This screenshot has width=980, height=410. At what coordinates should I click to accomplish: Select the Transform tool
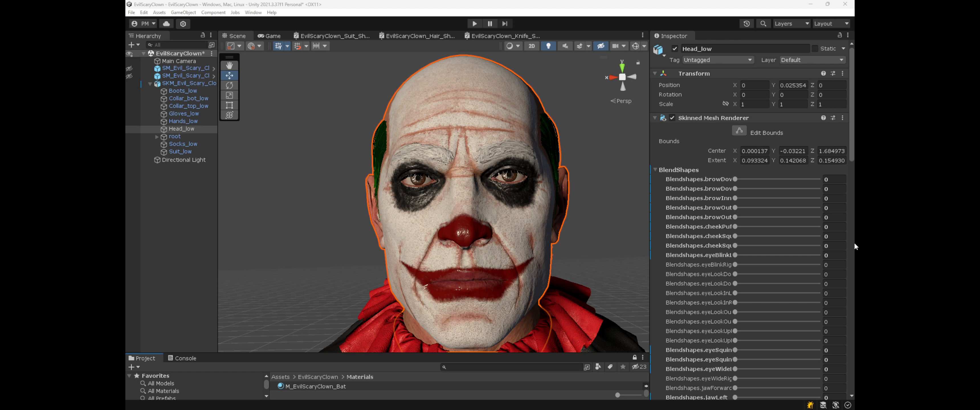[229, 115]
